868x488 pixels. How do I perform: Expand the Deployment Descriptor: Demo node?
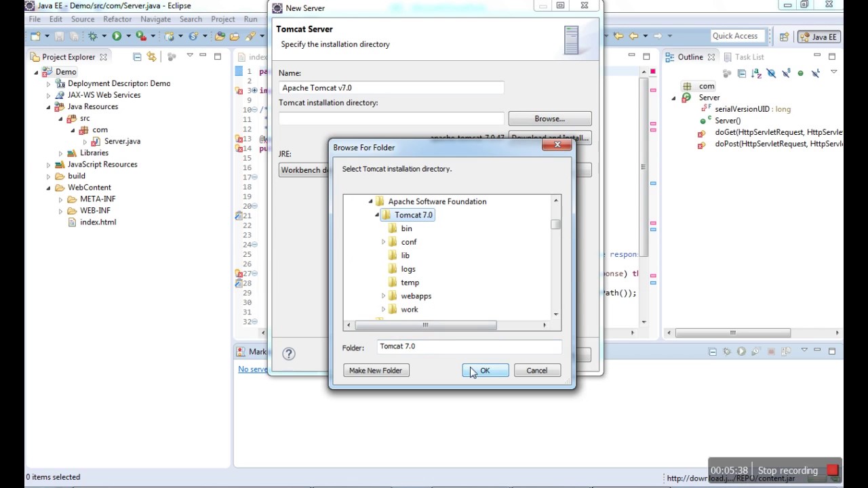(x=49, y=84)
